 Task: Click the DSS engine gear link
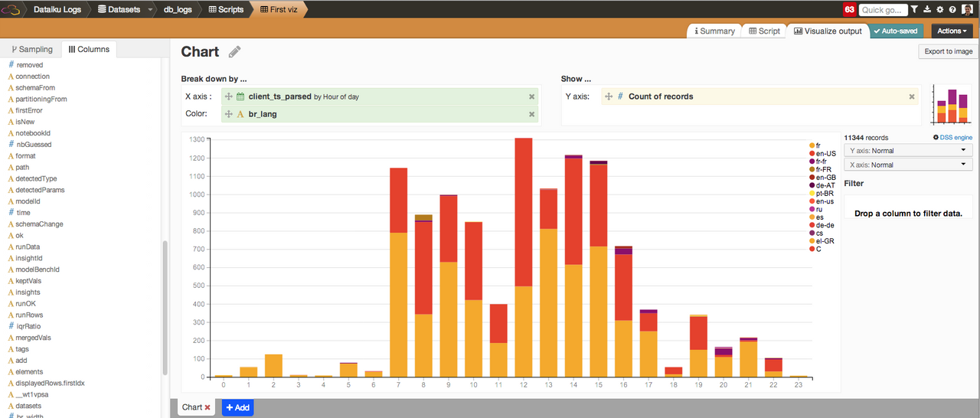[x=952, y=137]
